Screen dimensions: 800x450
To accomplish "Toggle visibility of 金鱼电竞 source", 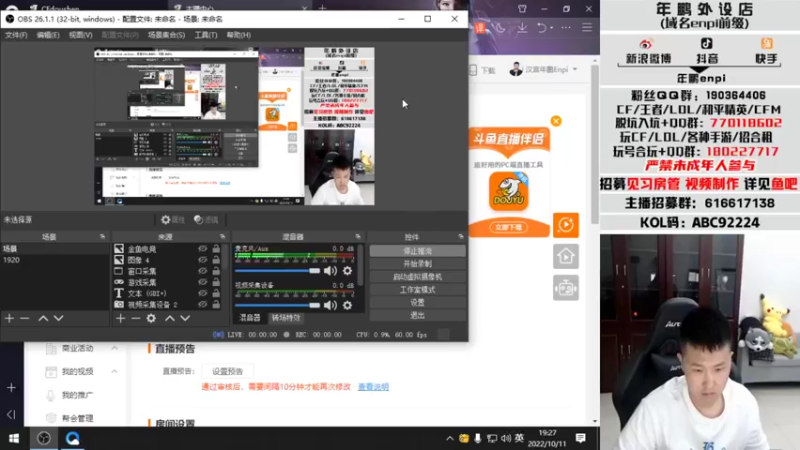I will tap(203, 249).
